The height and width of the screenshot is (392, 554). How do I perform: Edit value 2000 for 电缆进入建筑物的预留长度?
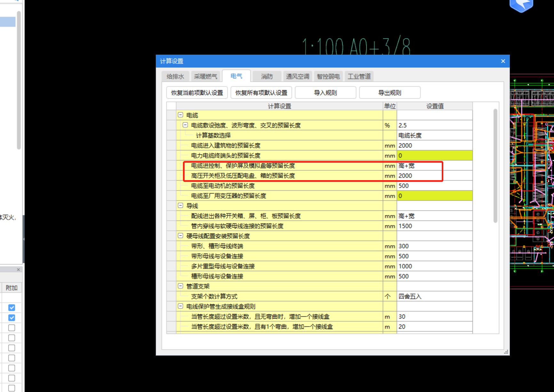pyautogui.click(x=435, y=145)
